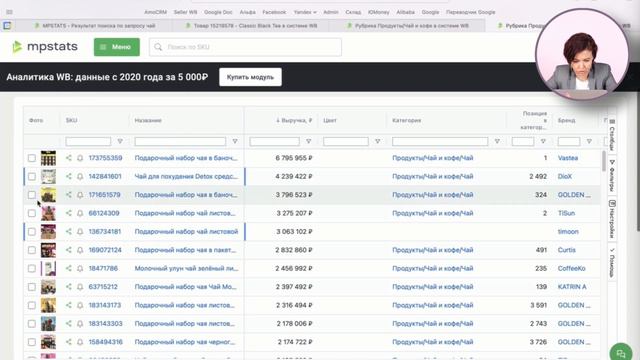
Task: Open Столбцы side panel
Action: 612,134
